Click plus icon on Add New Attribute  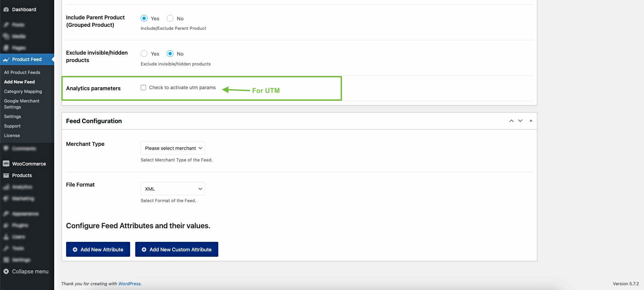[75, 249]
